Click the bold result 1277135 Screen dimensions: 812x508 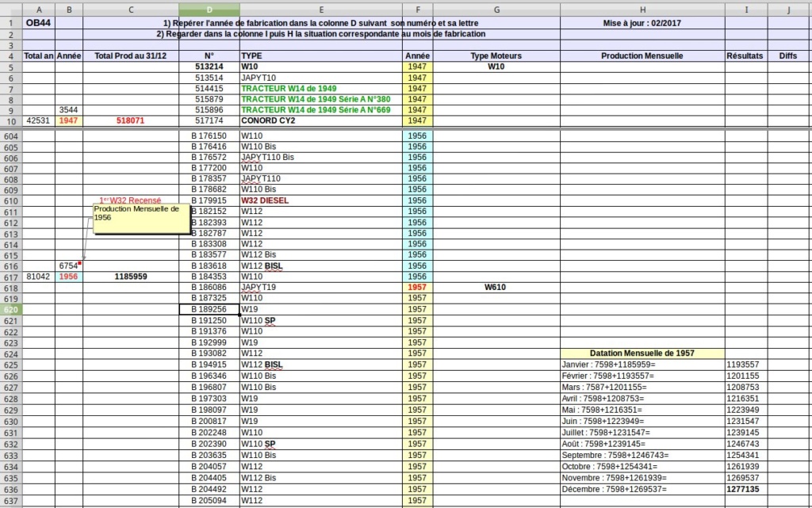coord(746,490)
